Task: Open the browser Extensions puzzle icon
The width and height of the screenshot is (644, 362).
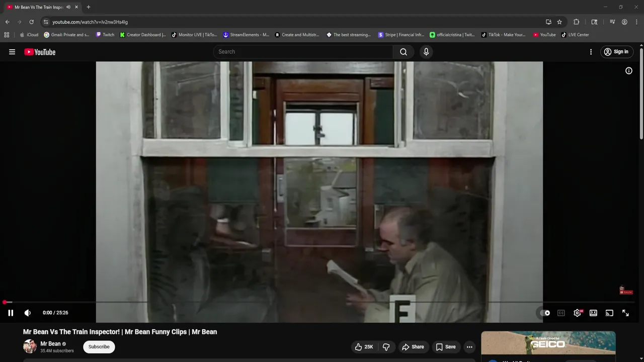Action: (x=577, y=22)
